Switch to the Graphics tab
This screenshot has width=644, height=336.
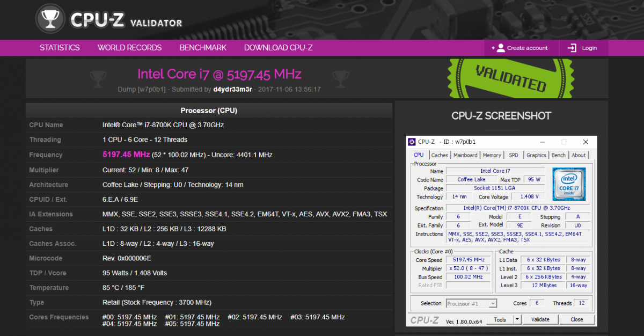[x=536, y=155]
